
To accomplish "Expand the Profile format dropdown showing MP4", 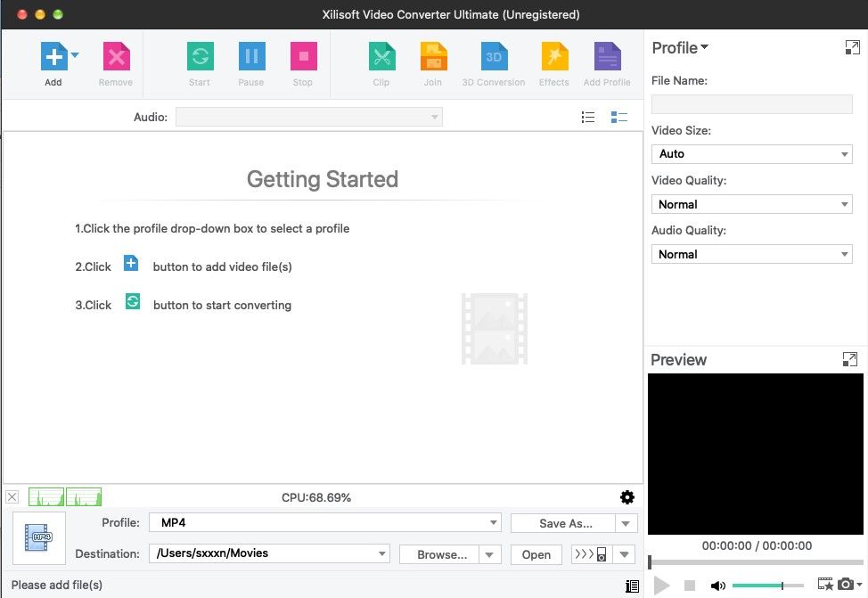I will click(493, 522).
